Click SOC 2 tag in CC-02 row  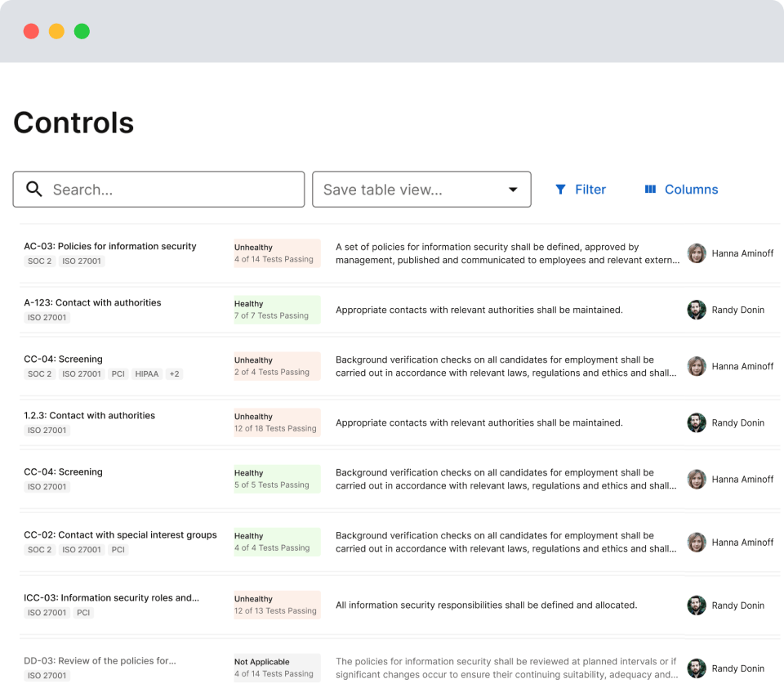point(39,549)
